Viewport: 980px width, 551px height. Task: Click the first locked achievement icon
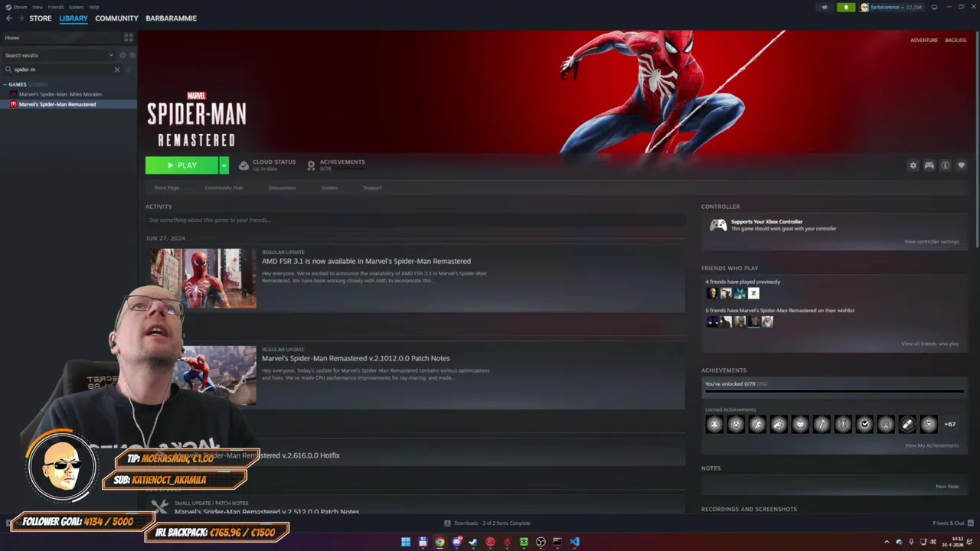pos(714,424)
